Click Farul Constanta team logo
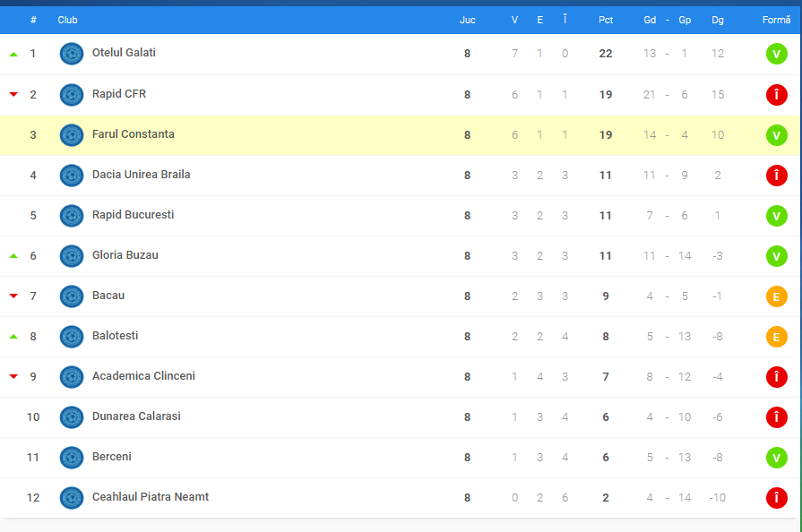Image resolution: width=802 pixels, height=532 pixels. [72, 134]
